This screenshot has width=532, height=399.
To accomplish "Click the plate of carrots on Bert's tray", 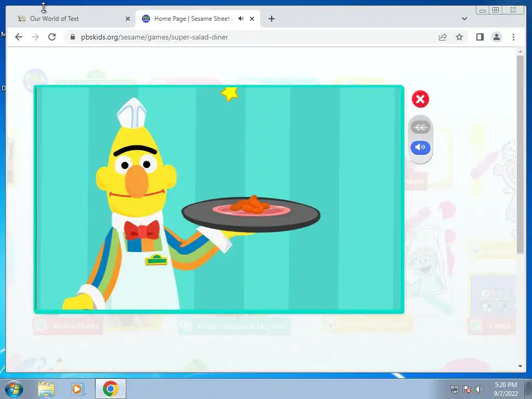I will (x=251, y=207).
